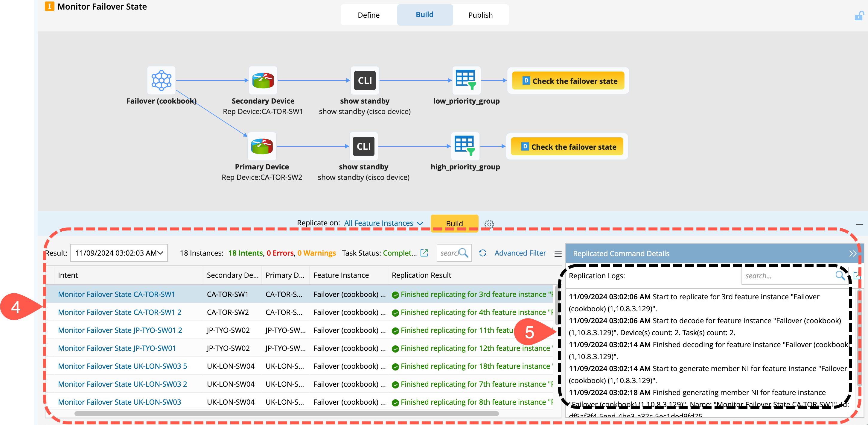868x425 pixels.
Task: Select the Primary Device router icon
Action: tap(262, 146)
